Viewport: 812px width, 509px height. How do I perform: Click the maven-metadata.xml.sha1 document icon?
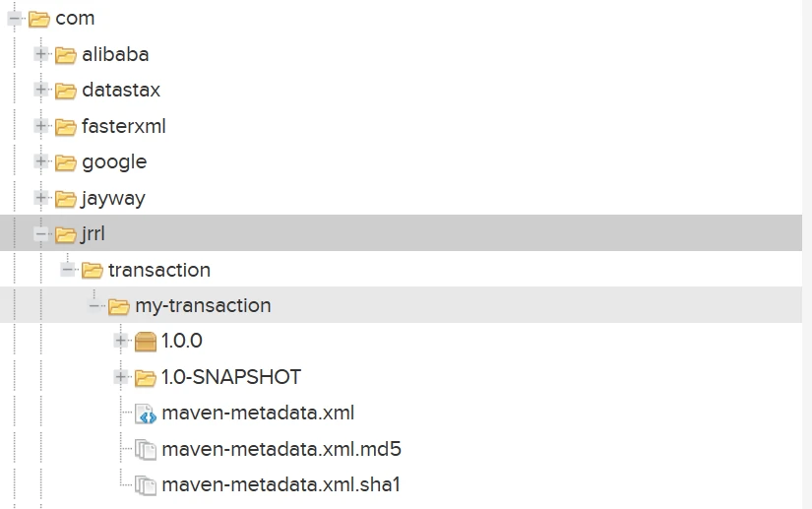pyautogui.click(x=146, y=485)
